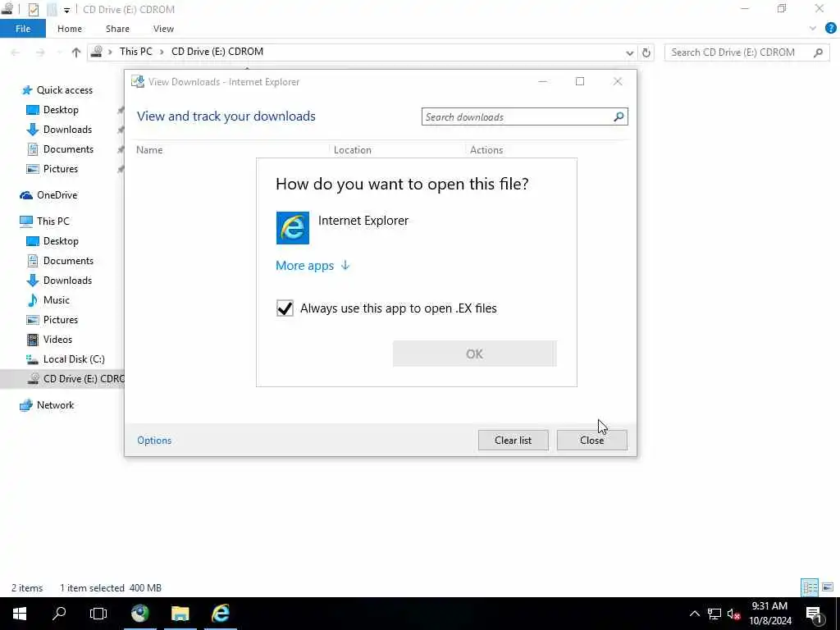Open Action Center notifications icon
This screenshot has height=630, width=840.
tap(814, 614)
